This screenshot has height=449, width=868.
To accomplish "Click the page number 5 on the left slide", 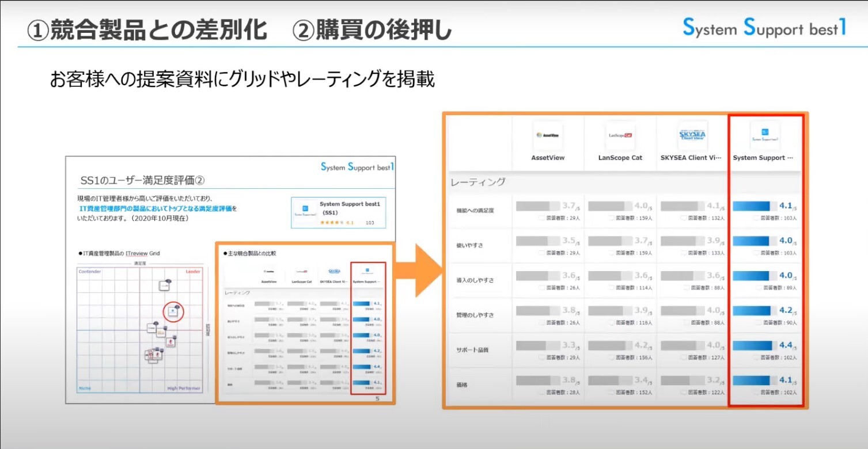I will 377,398.
